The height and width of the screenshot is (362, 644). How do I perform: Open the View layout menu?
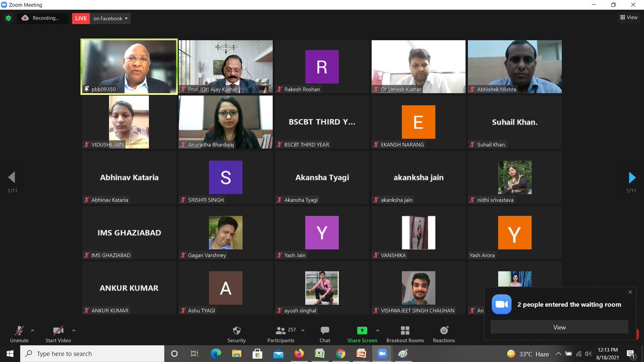click(628, 18)
